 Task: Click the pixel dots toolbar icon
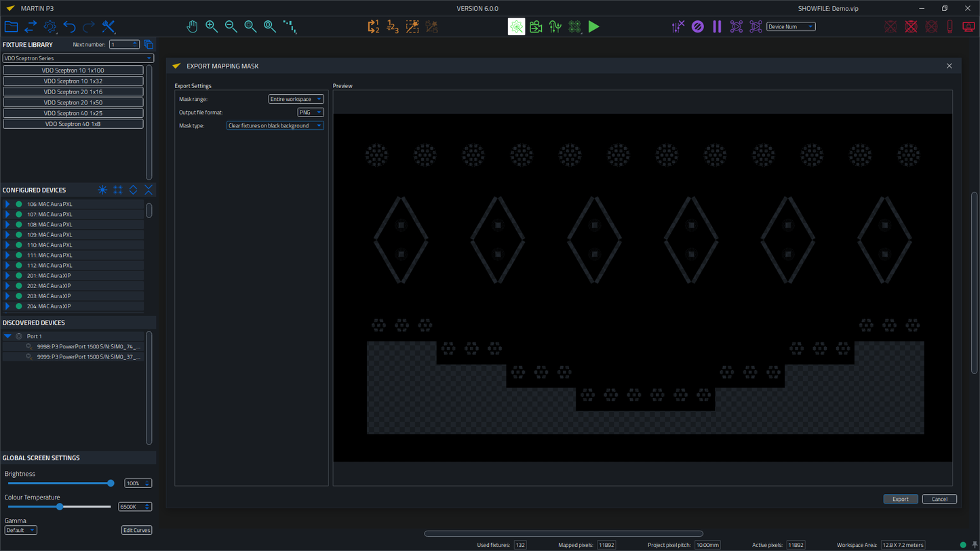290,26
